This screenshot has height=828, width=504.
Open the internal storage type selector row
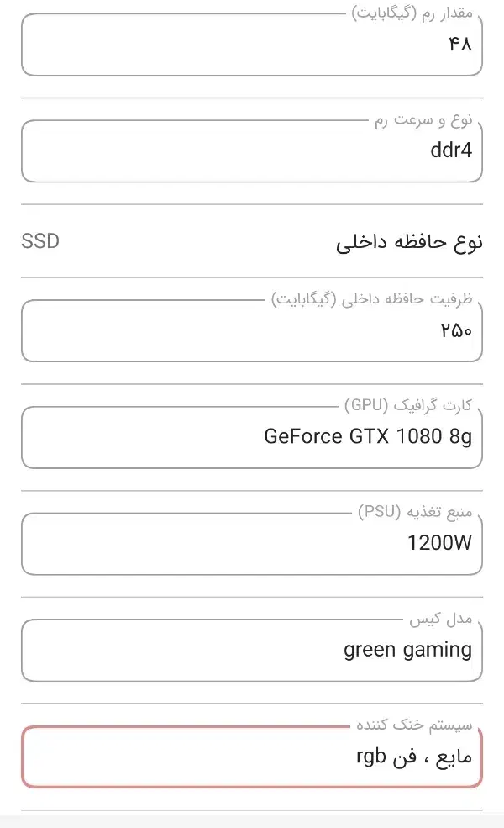(x=252, y=243)
